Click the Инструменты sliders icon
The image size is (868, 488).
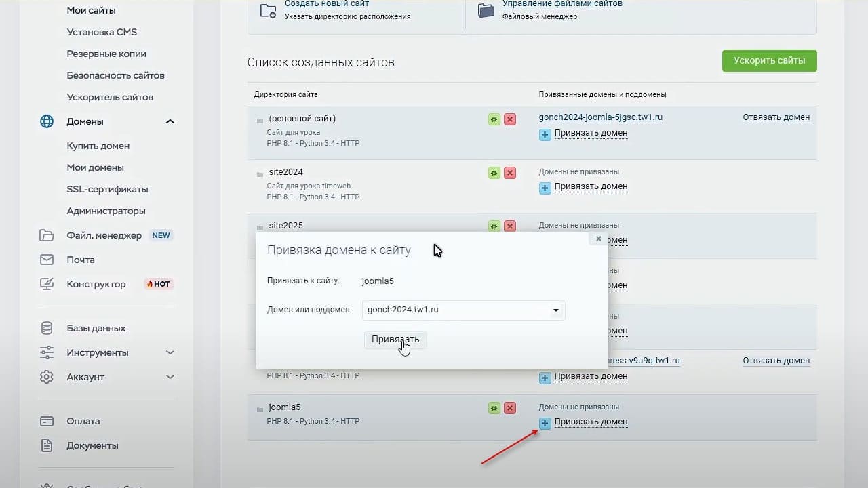pos(47,352)
